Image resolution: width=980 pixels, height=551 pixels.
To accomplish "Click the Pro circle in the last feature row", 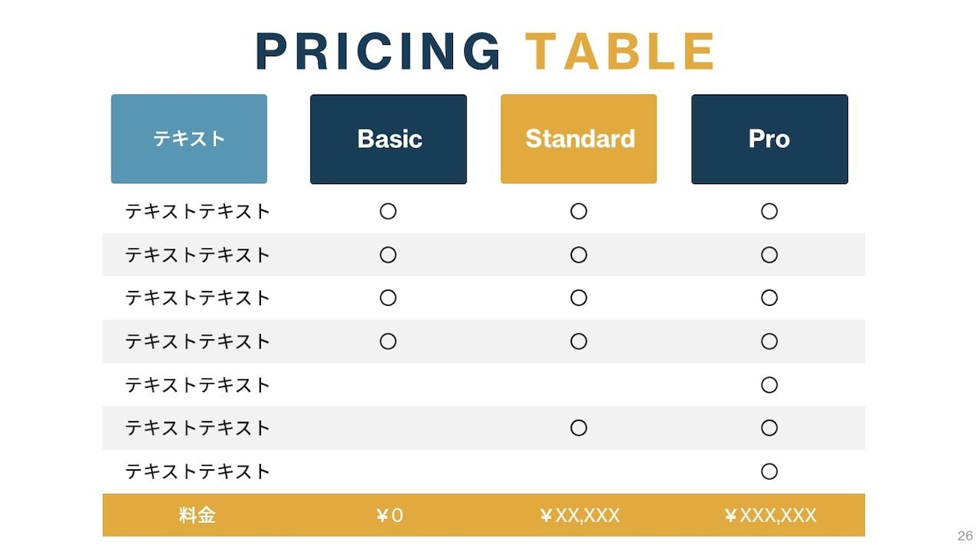I will coord(770,471).
